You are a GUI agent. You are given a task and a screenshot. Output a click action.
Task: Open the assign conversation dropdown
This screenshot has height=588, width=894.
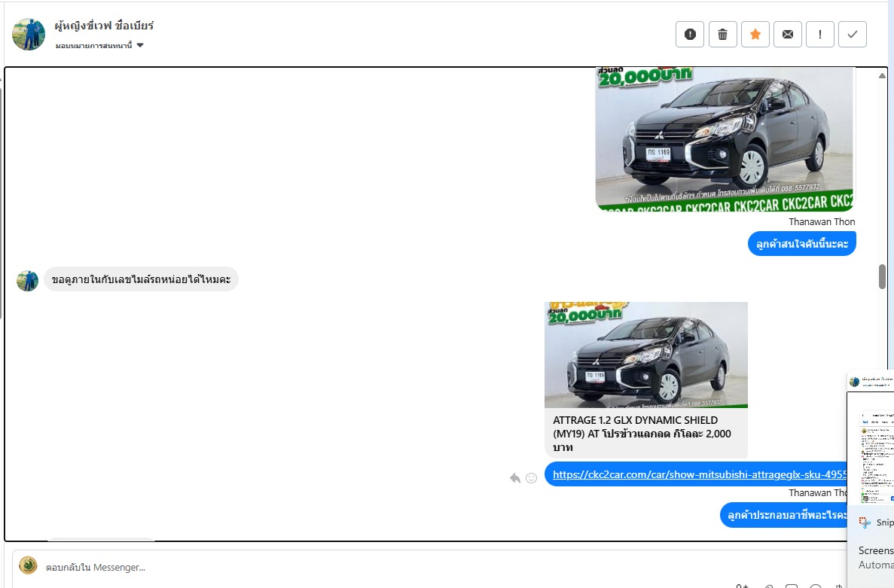pos(99,46)
